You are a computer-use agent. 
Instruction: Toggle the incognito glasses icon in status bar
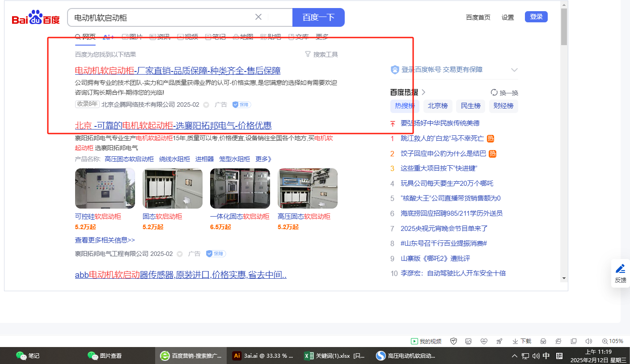(543, 341)
